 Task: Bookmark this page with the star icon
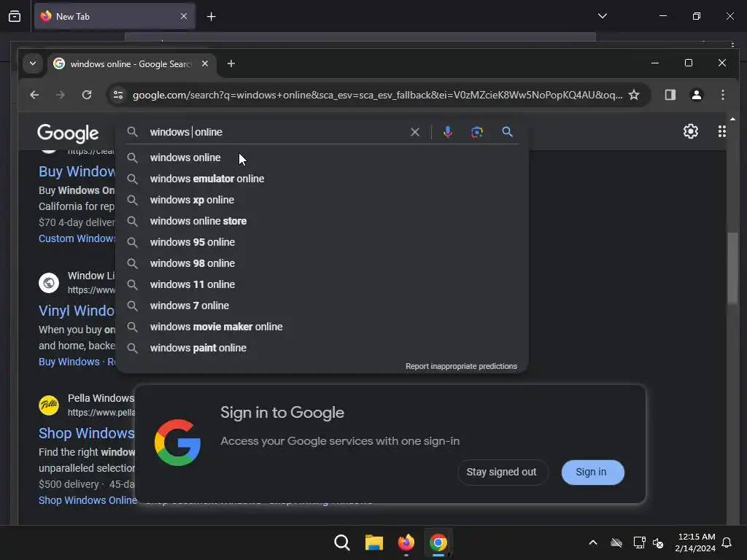click(x=634, y=95)
